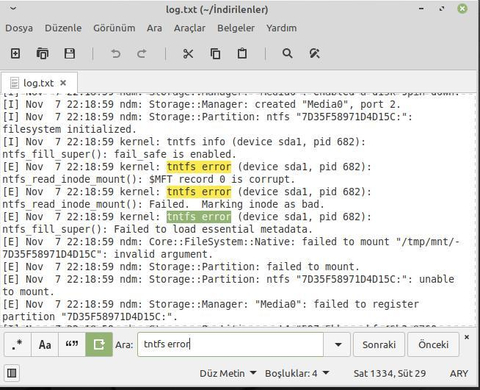Expand search history dropdown arrow
The image size is (480, 390).
click(338, 344)
